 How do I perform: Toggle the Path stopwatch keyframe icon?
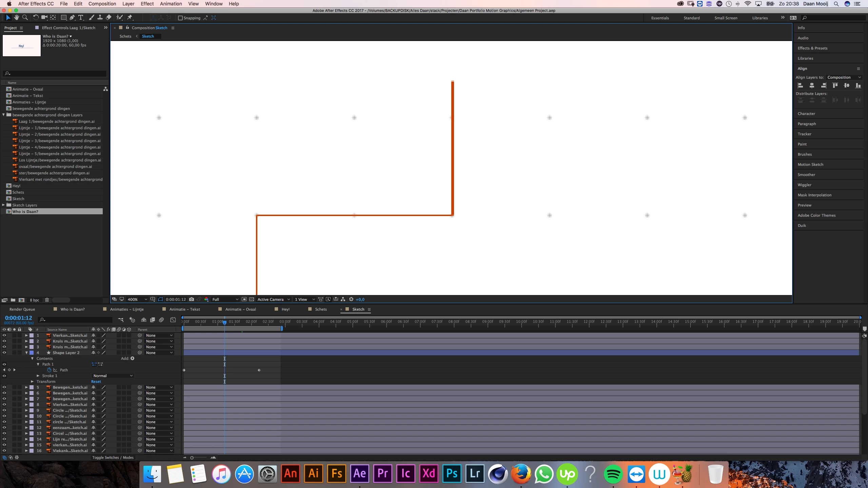point(49,370)
